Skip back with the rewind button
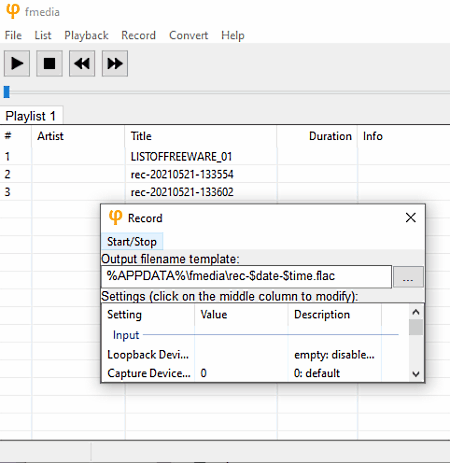This screenshot has width=450, height=463. click(82, 63)
